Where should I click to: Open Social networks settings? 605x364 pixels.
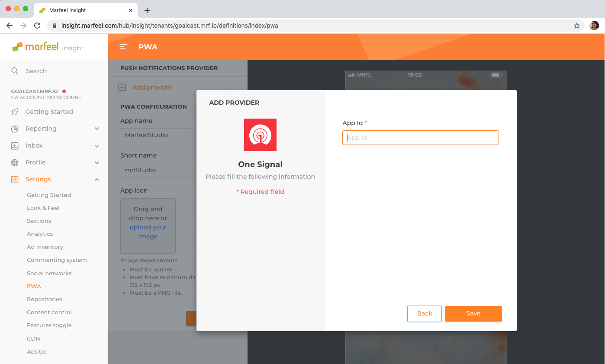point(49,273)
